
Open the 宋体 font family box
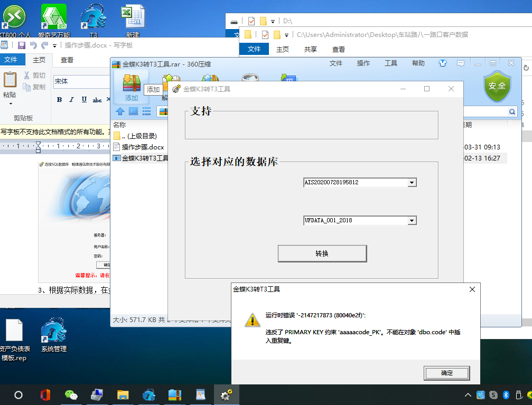point(82,81)
